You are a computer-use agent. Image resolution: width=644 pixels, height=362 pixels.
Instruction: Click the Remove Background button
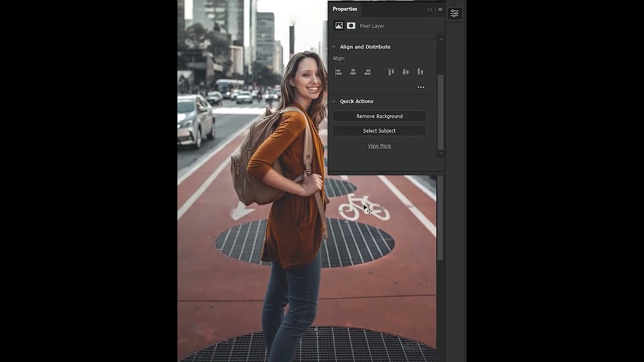[x=379, y=116]
